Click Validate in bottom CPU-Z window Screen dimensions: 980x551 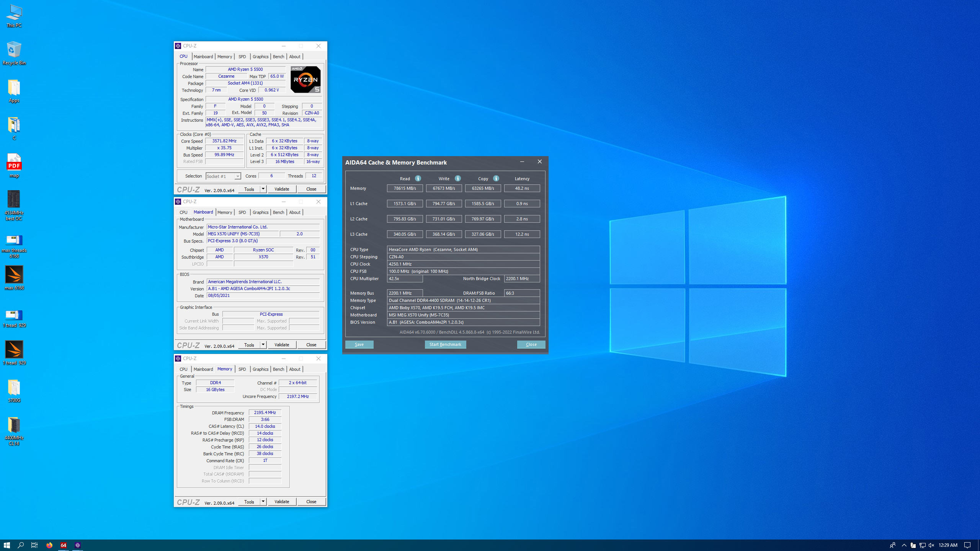tap(282, 502)
